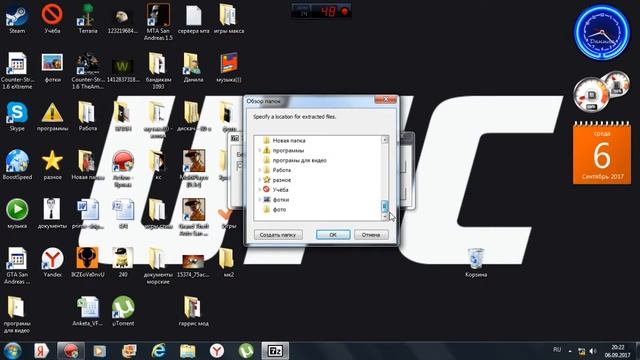Click the Создать папку button
The height and width of the screenshot is (360, 640).
(278, 235)
